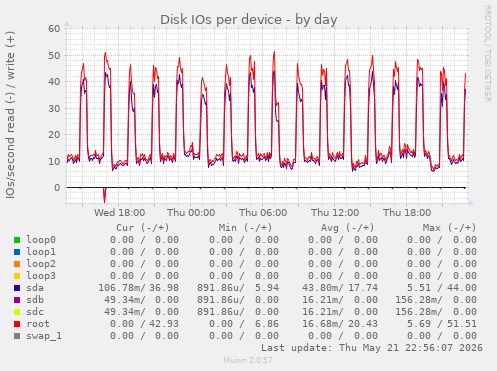This screenshot has width=497, height=371.
Task: Click the 50 y-axis tick label
Action: tap(54, 55)
